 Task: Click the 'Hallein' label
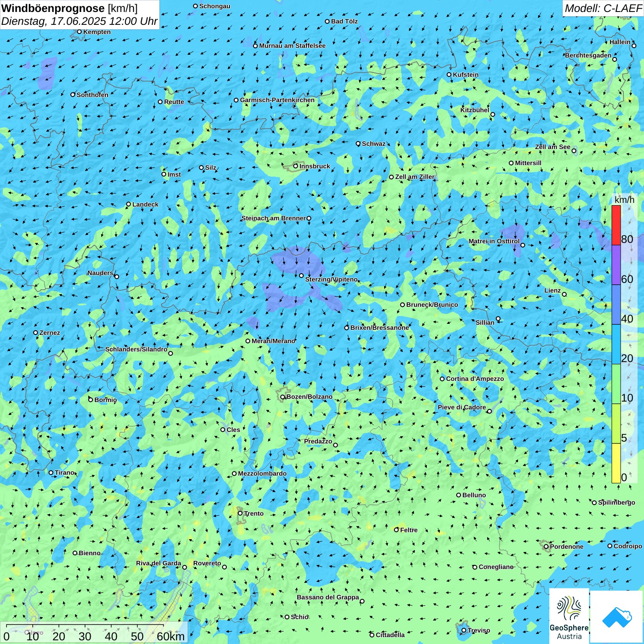coord(620,42)
